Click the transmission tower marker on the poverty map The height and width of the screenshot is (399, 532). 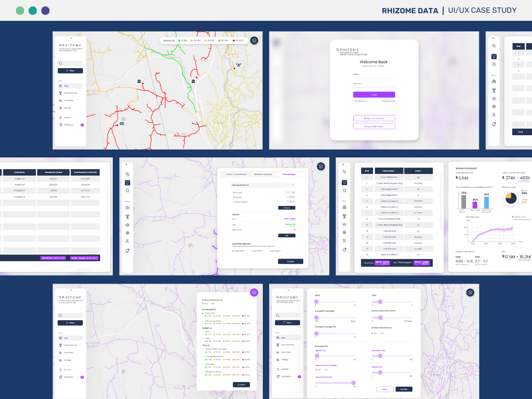pos(238,64)
